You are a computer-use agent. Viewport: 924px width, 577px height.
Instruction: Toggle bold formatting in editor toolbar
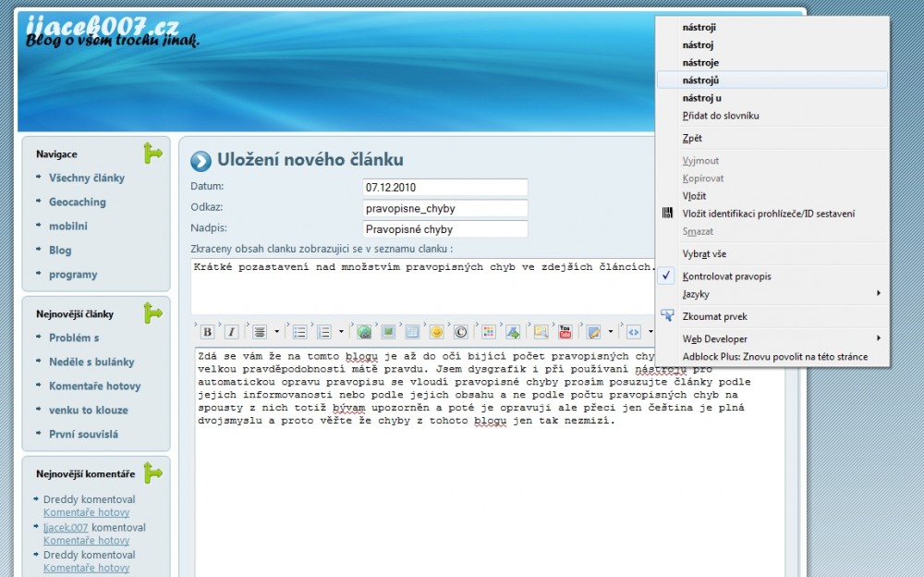tap(208, 332)
